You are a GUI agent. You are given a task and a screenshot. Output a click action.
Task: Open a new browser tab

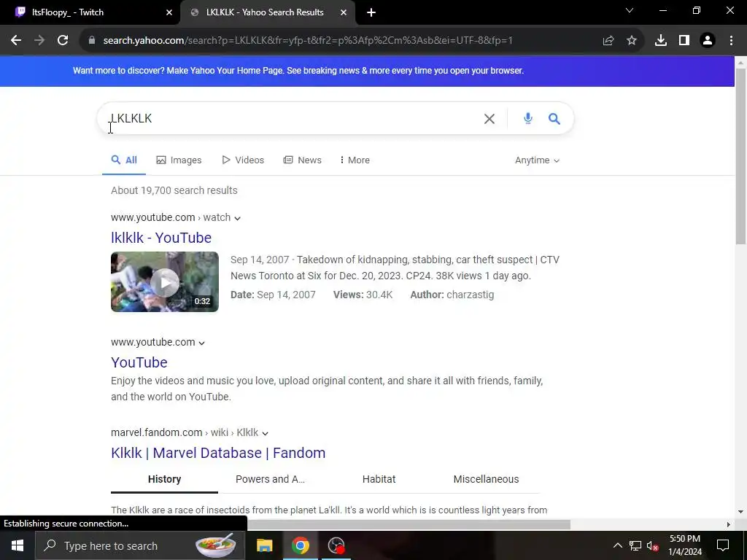pos(371,12)
